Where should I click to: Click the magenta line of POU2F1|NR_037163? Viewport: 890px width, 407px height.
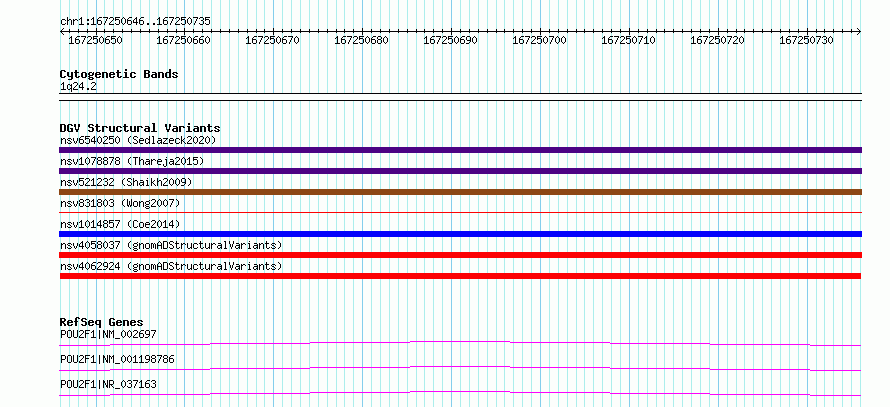click(461, 393)
